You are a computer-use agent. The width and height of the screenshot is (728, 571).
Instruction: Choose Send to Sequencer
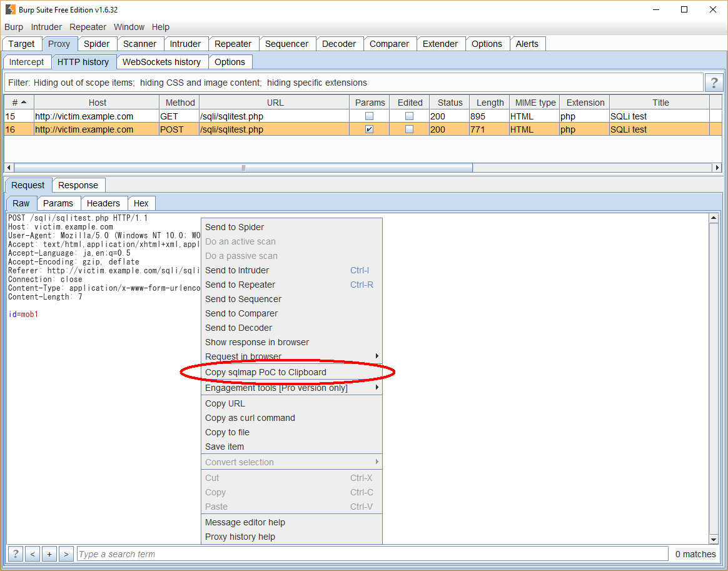(x=291, y=299)
